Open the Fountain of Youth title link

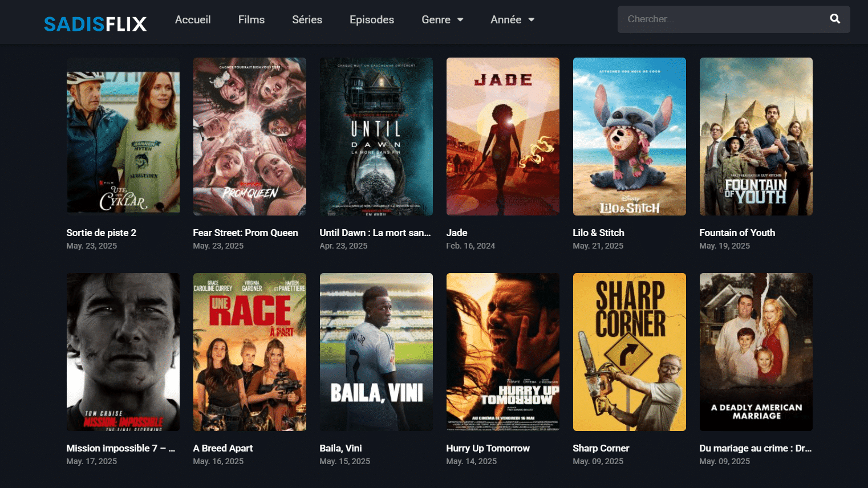[x=737, y=233]
